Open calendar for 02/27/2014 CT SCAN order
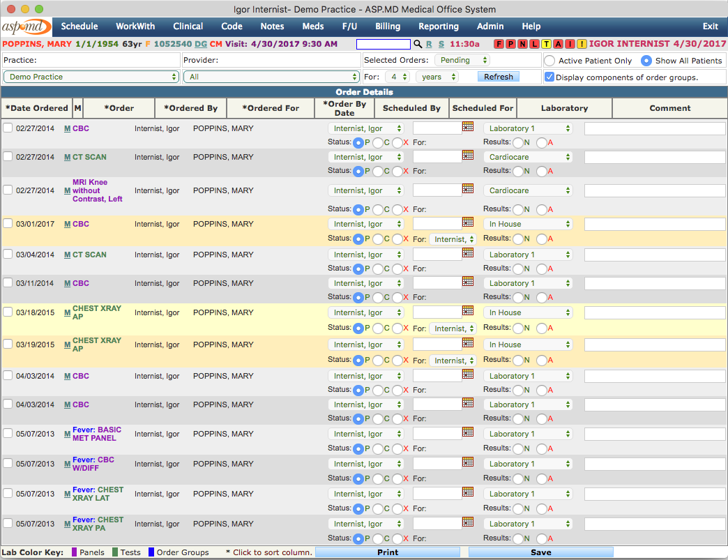Screen dimensions: 728x560 pos(468,155)
